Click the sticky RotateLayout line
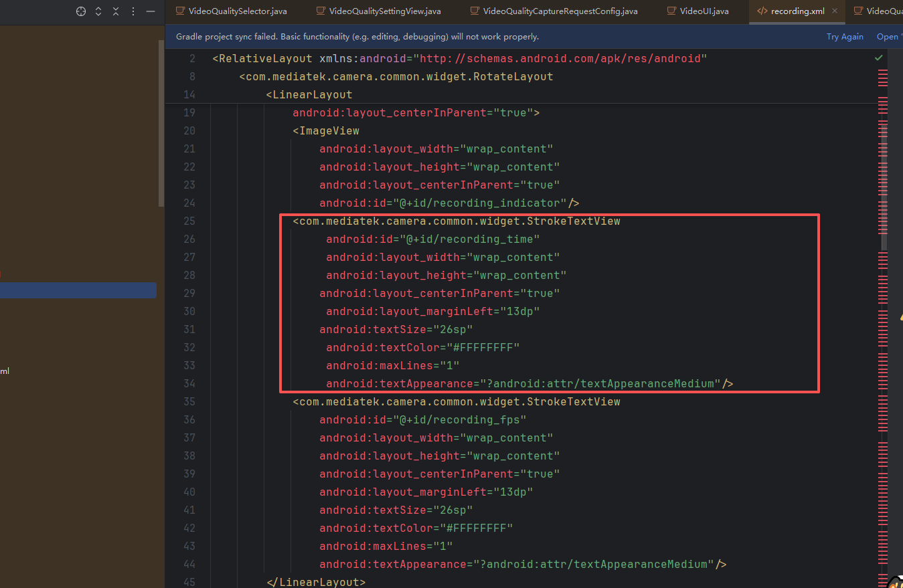Screen dimensions: 903x588 (x=396, y=77)
